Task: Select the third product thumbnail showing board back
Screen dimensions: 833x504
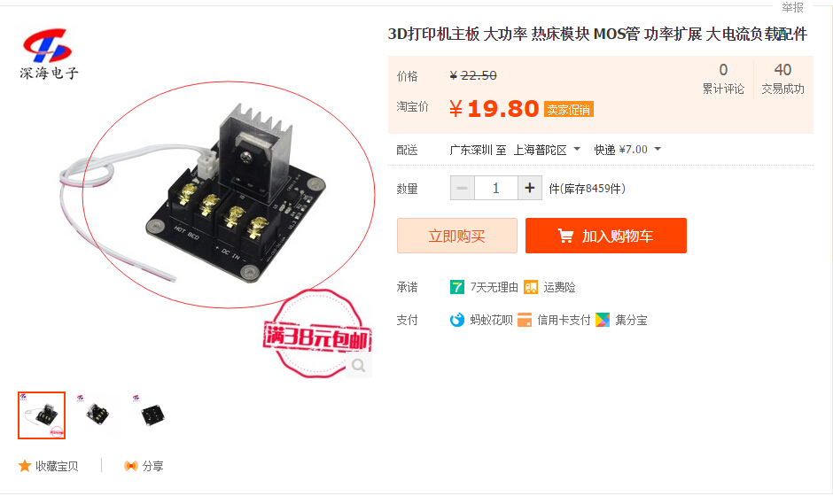Action: 152,415
